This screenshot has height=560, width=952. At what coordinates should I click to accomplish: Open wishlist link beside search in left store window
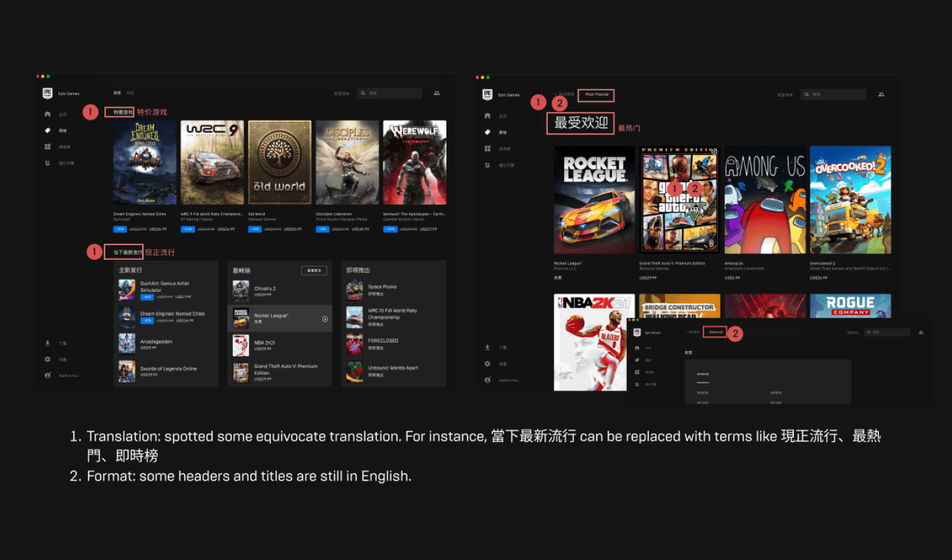(x=343, y=94)
